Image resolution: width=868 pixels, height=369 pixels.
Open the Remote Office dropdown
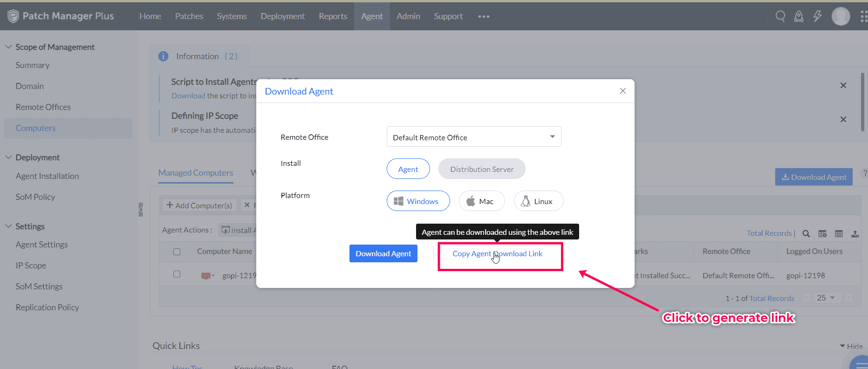tap(474, 137)
